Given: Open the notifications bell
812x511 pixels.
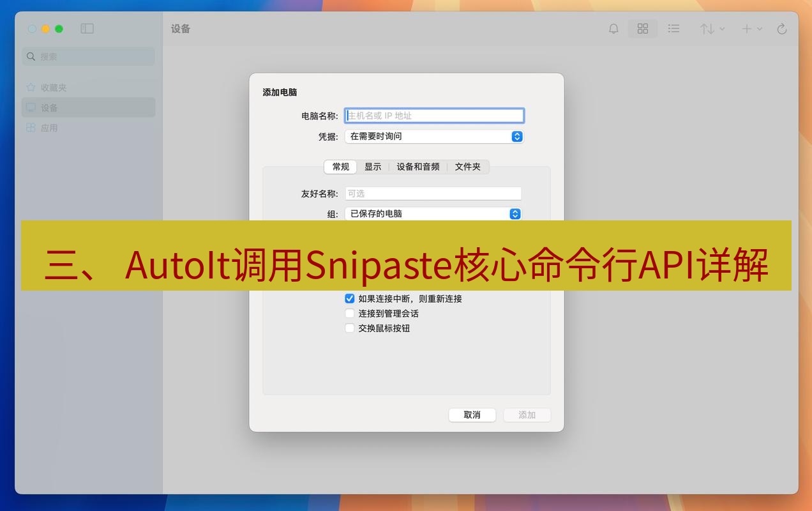Looking at the screenshot, I should (613, 29).
